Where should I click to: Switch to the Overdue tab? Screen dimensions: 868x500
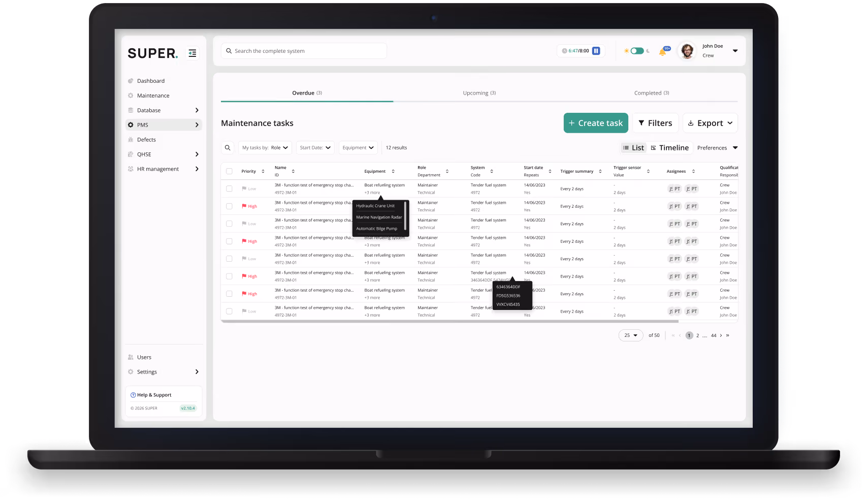[307, 93]
